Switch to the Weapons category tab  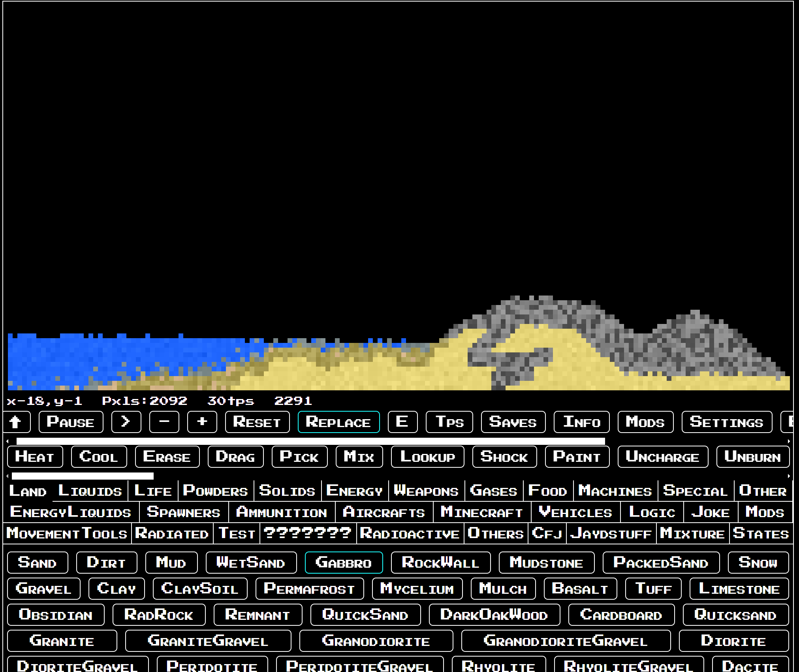[426, 491]
